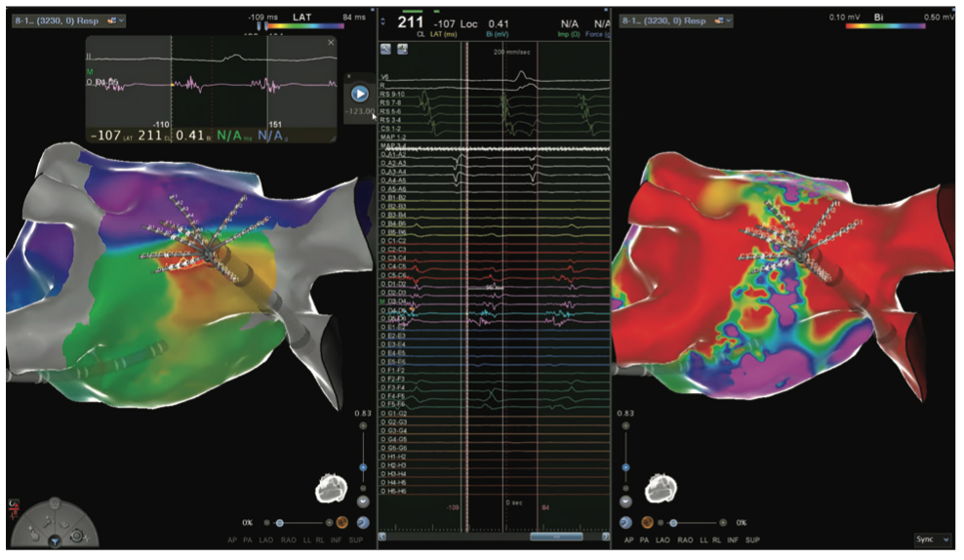Click the orange sphere icon in left map
Screen dimensions: 964x560
pos(342,523)
